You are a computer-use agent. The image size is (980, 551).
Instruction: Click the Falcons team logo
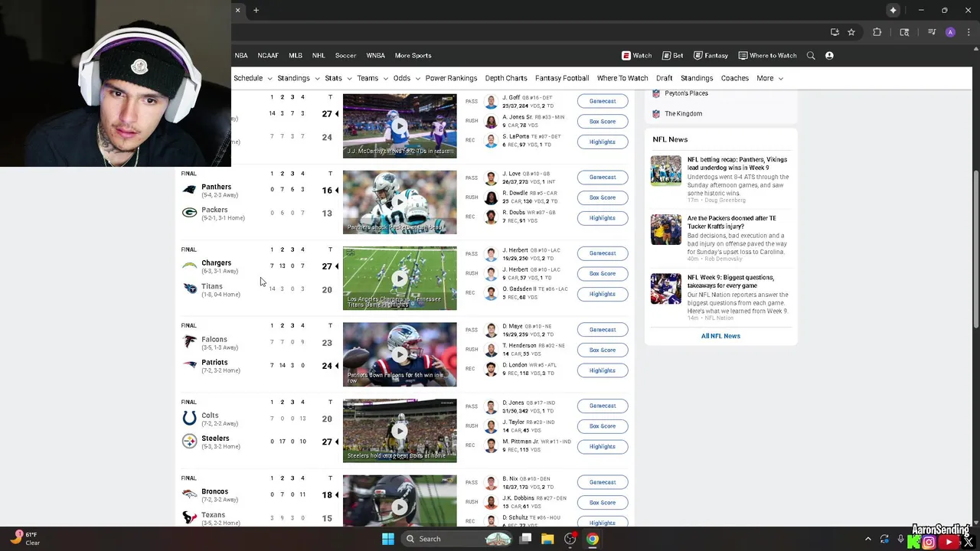190,342
